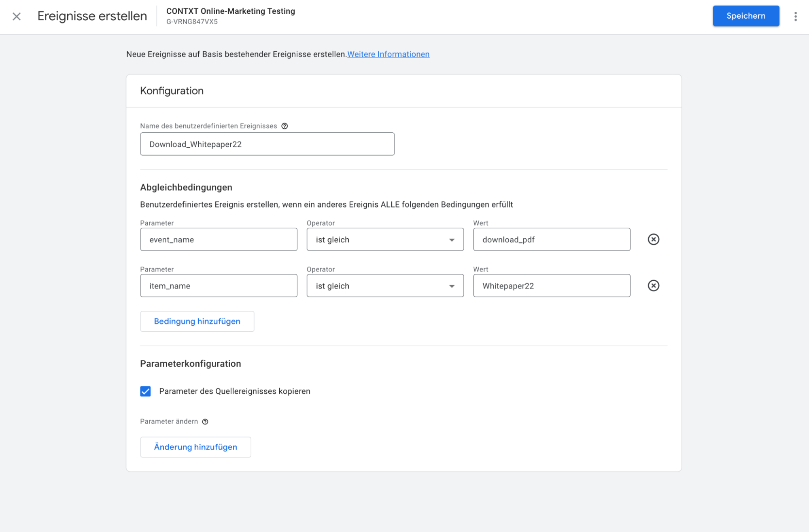Image resolution: width=809 pixels, height=532 pixels.
Task: Open operator dropdown for event_name condition
Action: pos(385,240)
